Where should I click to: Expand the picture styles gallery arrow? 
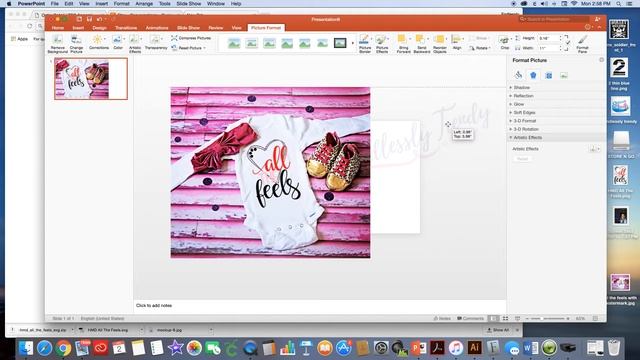(353, 43)
